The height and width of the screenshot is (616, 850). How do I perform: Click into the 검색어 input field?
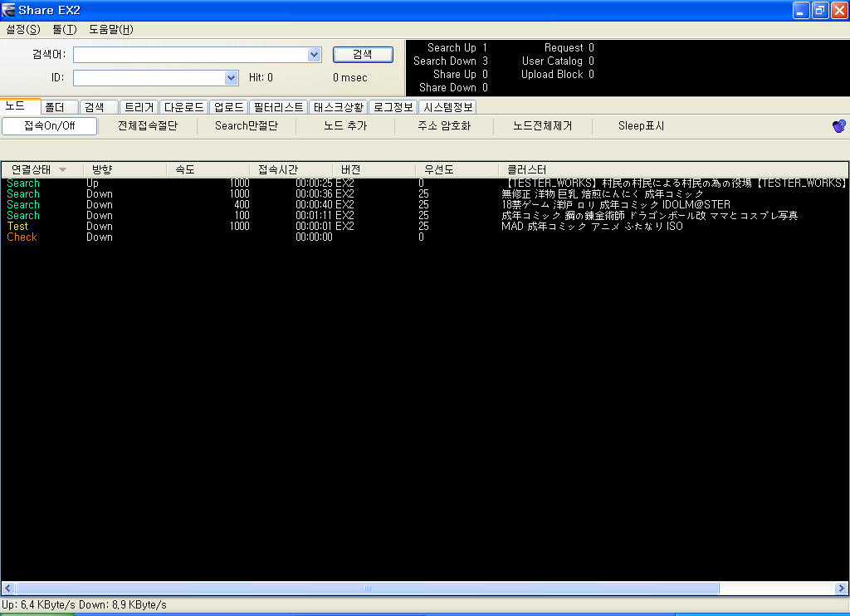(x=191, y=55)
